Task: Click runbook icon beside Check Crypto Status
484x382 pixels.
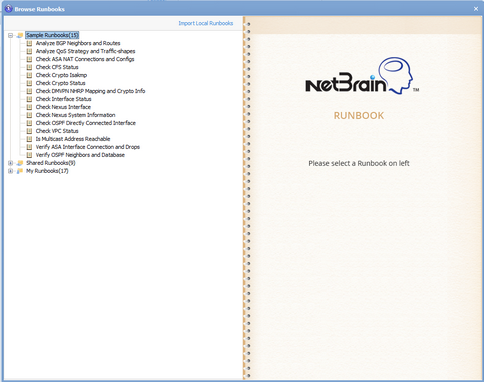Action: (x=29, y=83)
